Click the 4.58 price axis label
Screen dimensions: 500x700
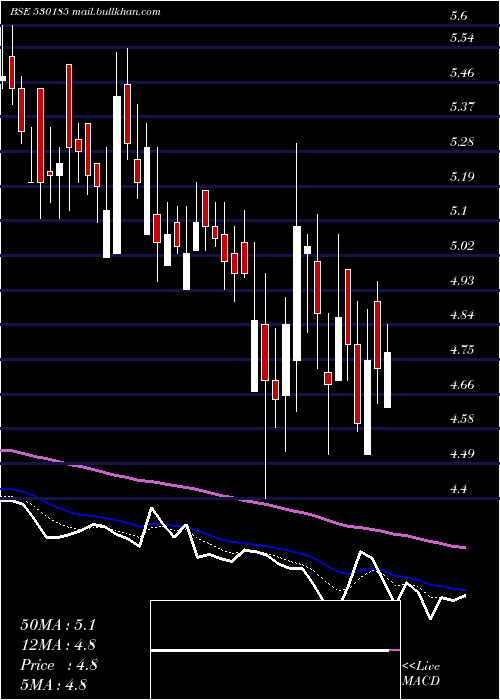pos(462,419)
